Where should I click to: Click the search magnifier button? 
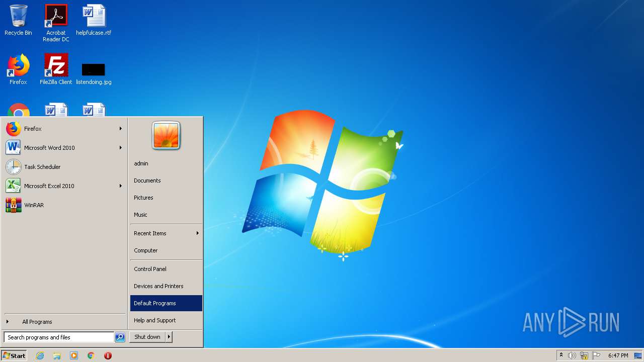[x=120, y=337]
